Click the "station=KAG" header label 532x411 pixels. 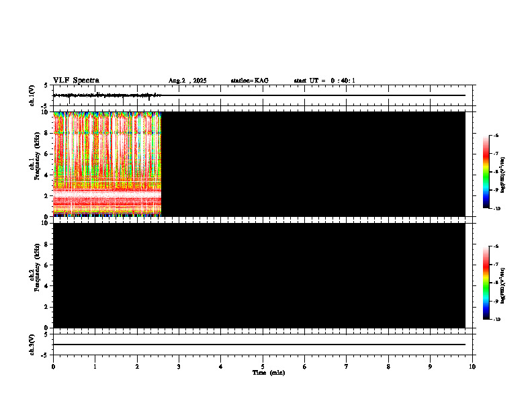pos(250,81)
